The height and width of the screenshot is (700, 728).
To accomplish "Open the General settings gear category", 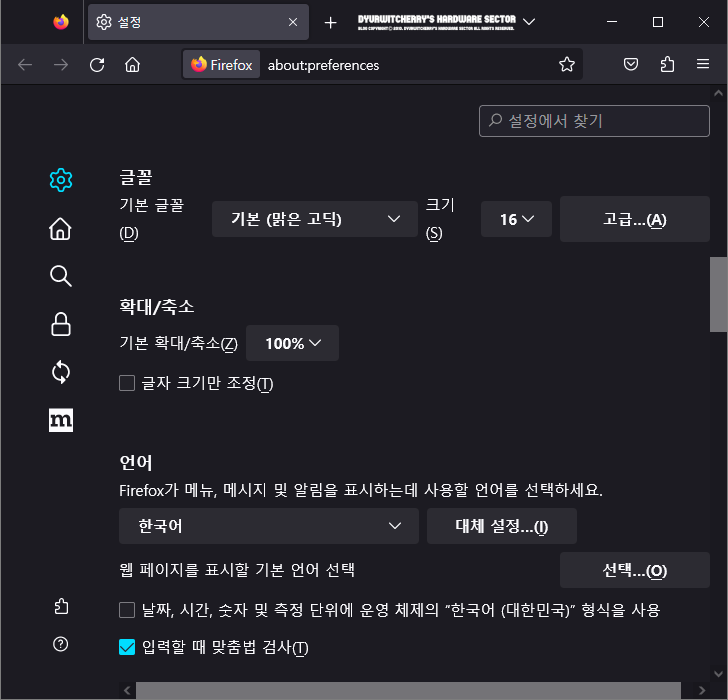I will coord(61,180).
